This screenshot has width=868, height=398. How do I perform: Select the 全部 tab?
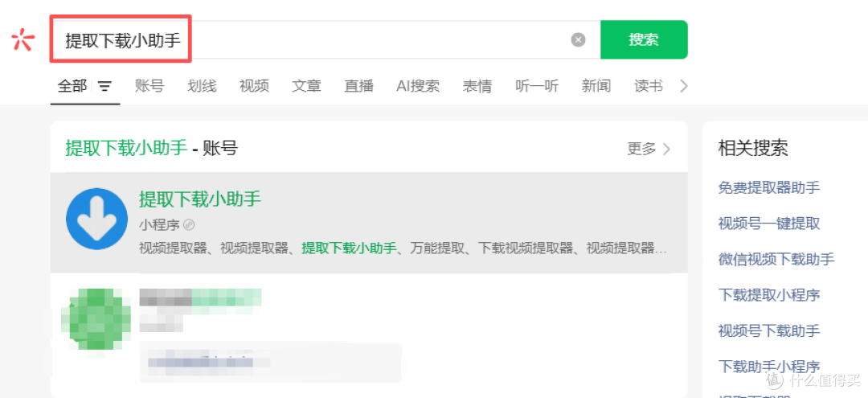pos(72,86)
